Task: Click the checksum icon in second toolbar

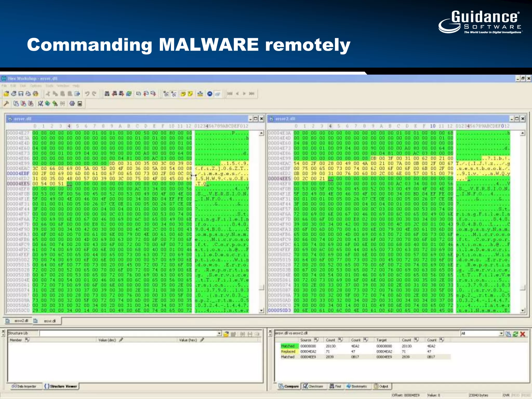Action: (x=40, y=104)
